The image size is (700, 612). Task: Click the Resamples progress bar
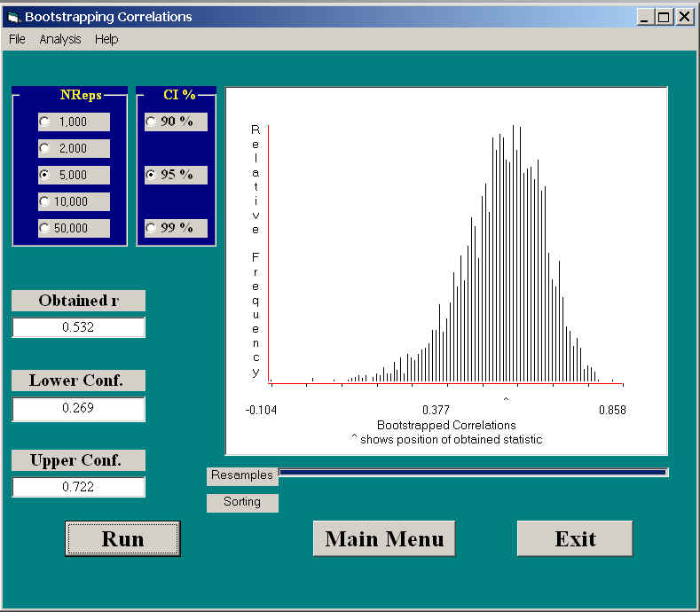pos(473,473)
